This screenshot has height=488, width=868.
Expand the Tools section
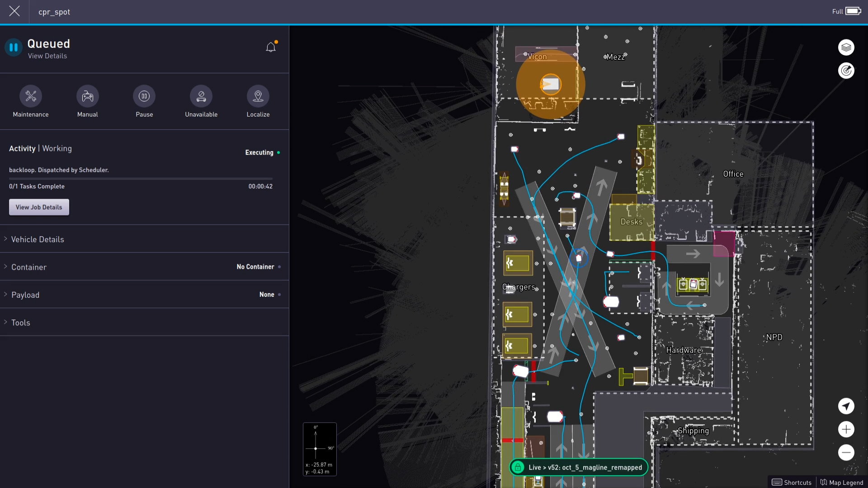[x=21, y=323]
